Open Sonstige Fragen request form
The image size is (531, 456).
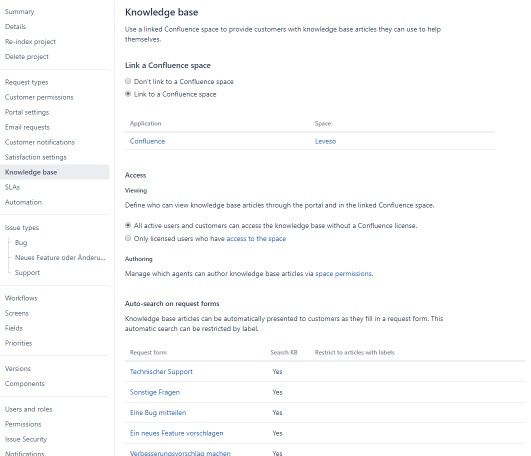point(155,392)
